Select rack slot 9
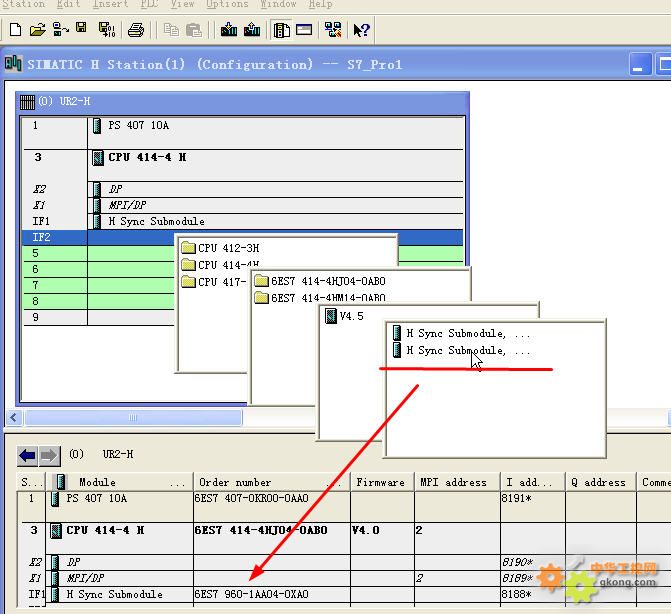The image size is (671, 614). tap(98, 317)
